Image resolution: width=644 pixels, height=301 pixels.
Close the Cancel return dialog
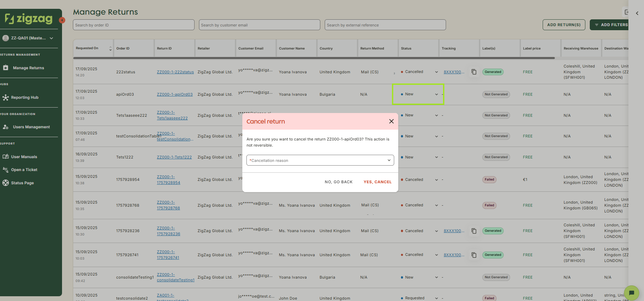coord(391,121)
